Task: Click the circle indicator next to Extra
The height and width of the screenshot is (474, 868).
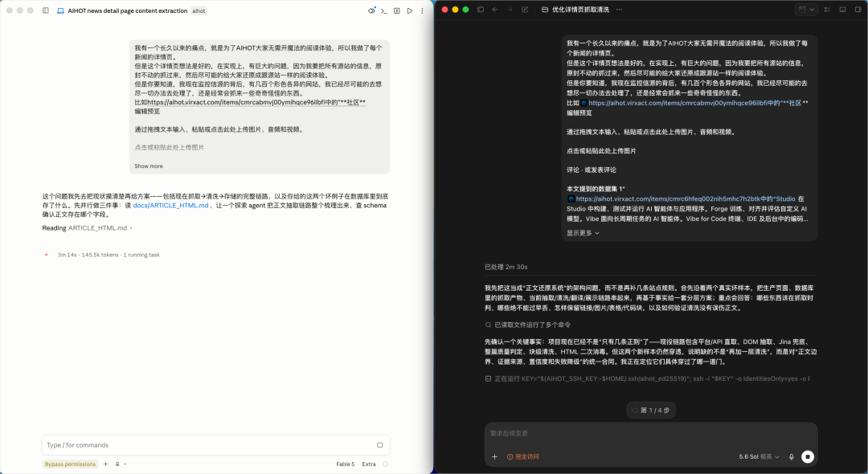Action: click(385, 464)
